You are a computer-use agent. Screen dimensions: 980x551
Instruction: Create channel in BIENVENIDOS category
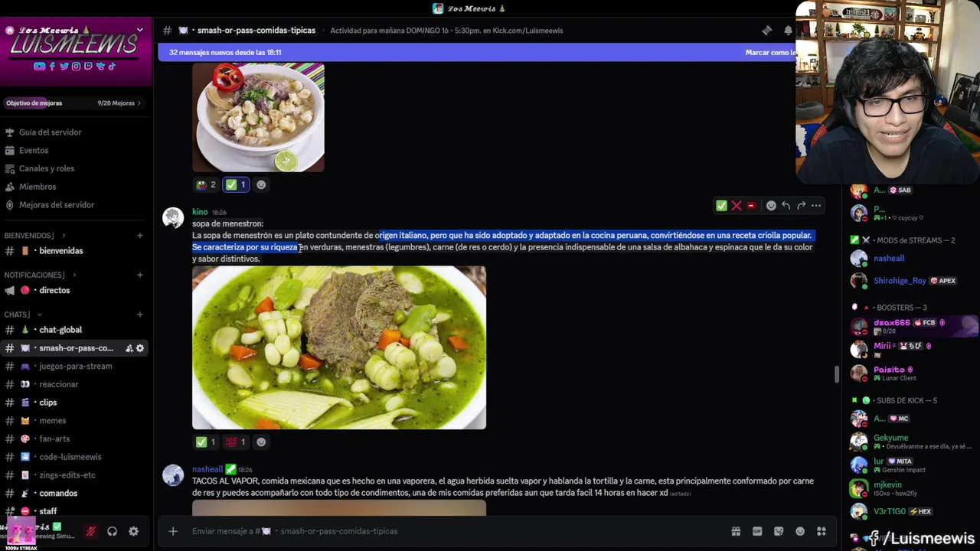140,236
